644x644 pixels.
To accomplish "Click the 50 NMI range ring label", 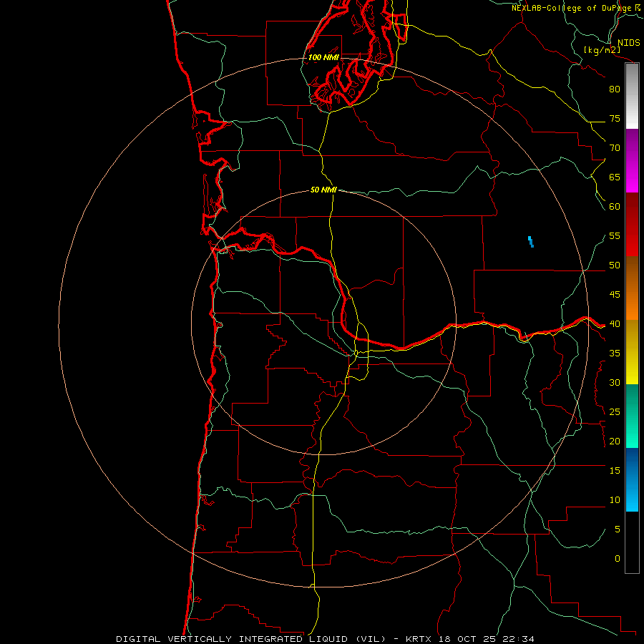I will pyautogui.click(x=323, y=190).
